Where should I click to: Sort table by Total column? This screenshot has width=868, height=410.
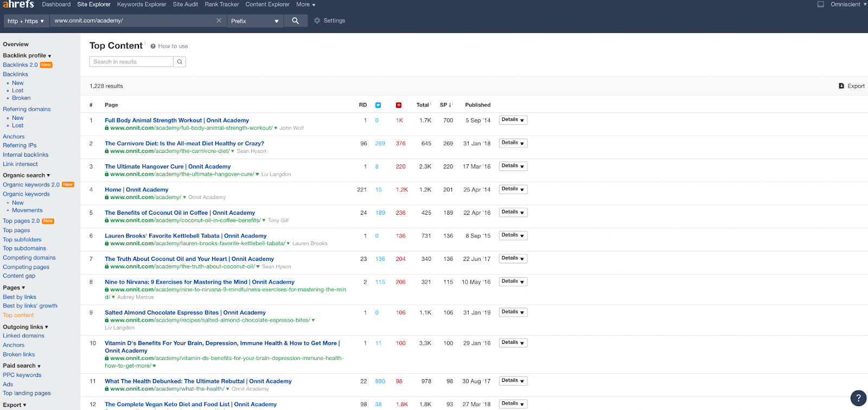(423, 105)
